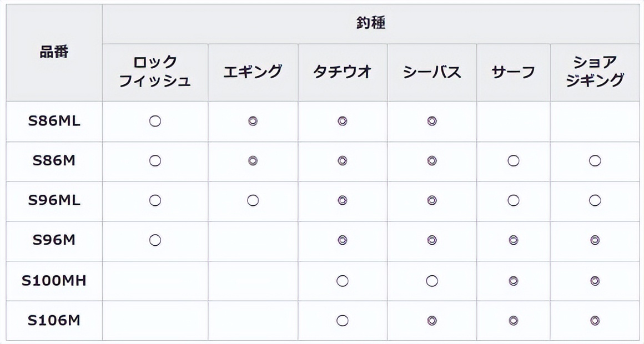Screen dimensions: 644x344
Task: Click the circle for S86ML ロックフィッシュ
Action: pyautogui.click(x=155, y=121)
